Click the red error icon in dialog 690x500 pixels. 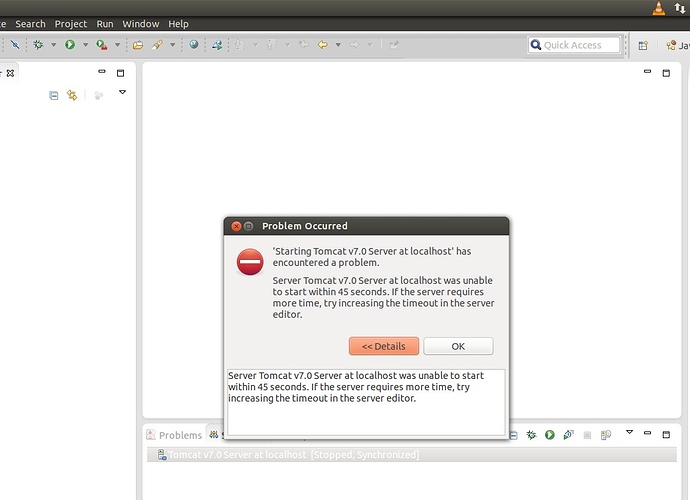pos(250,261)
